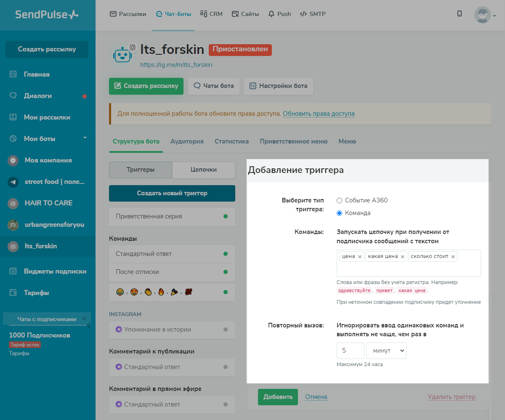Open the Виджеты подписки sidebar icon

pos(13,271)
